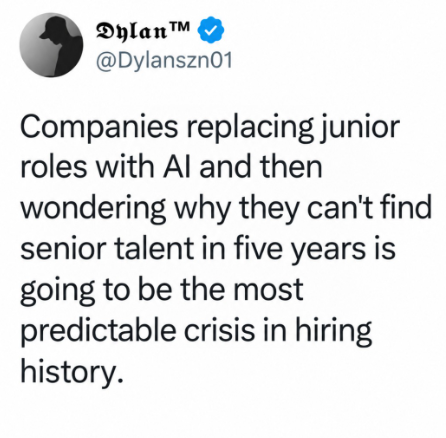Click the word "replacing" in first line
This screenshot has height=438, width=446.
(249, 128)
